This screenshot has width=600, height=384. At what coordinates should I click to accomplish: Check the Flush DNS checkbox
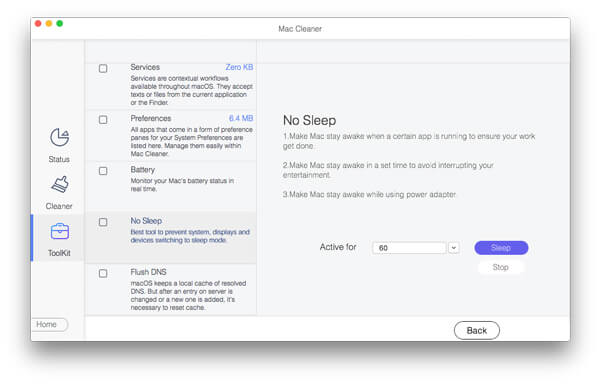[103, 273]
